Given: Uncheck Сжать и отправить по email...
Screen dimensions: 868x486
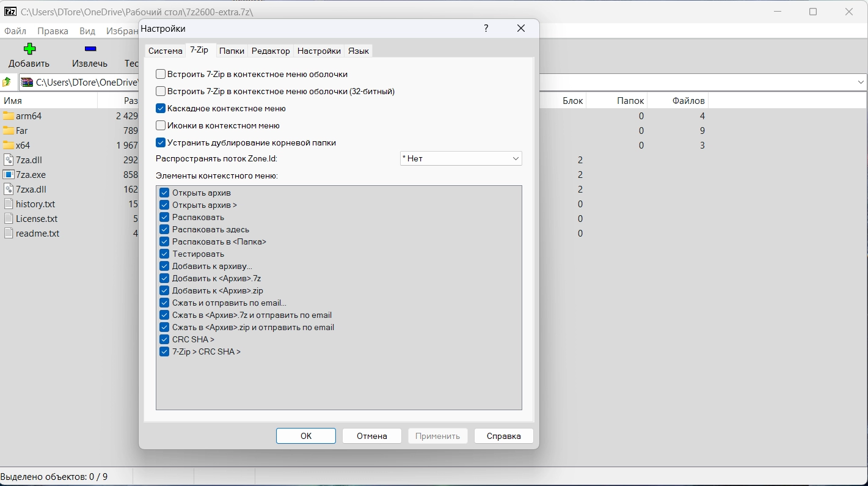Looking at the screenshot, I should pyautogui.click(x=164, y=303).
